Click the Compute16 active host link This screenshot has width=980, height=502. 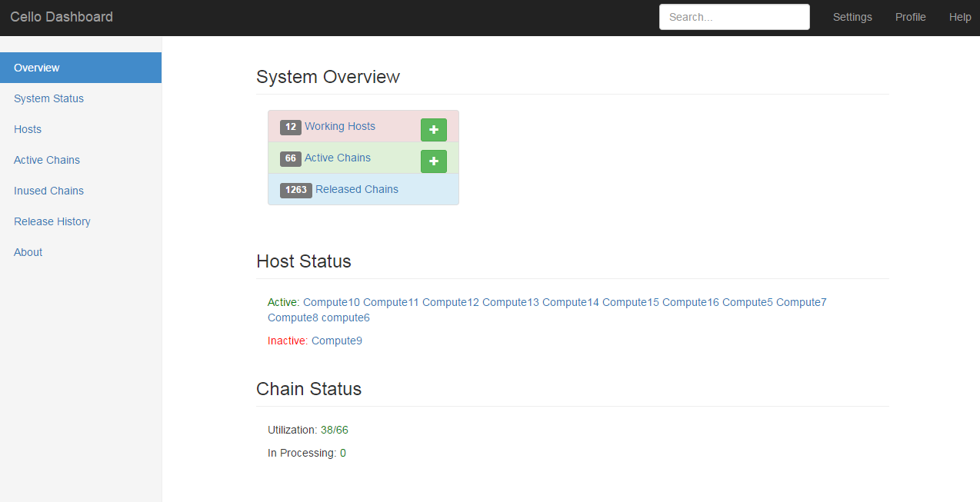point(690,302)
